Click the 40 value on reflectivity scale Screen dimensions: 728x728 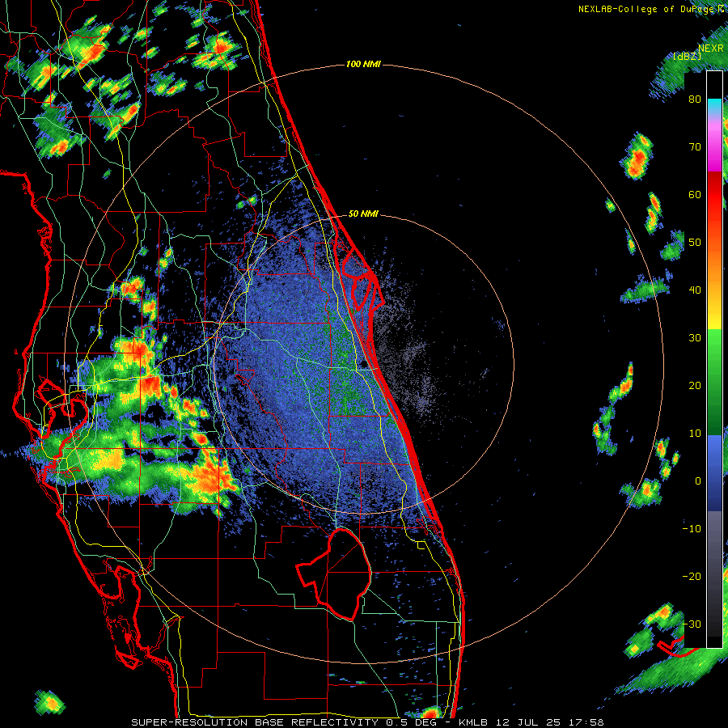[695, 290]
